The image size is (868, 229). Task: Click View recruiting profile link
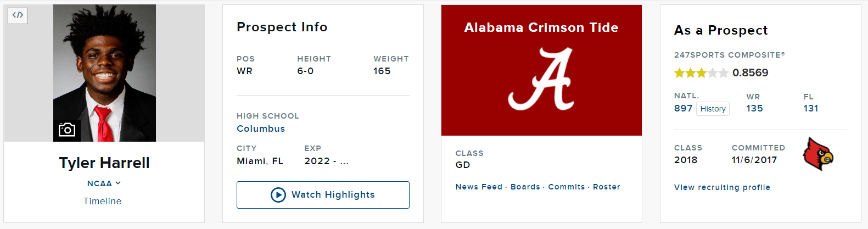[x=722, y=187]
